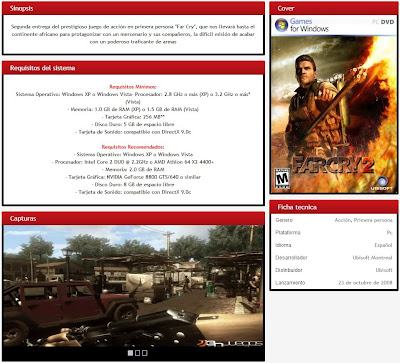Click the Capturas section header

coord(133,219)
